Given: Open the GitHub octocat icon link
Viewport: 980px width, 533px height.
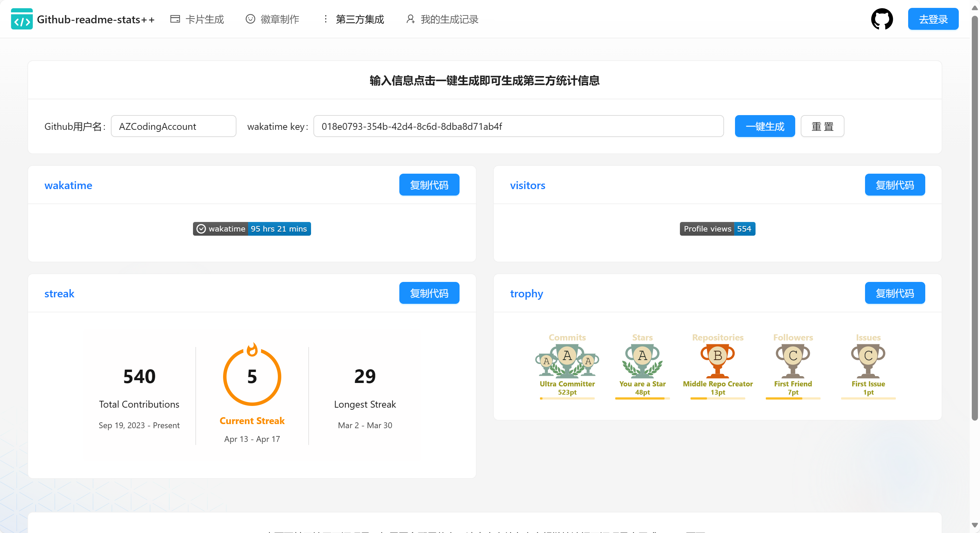Looking at the screenshot, I should click(881, 19).
